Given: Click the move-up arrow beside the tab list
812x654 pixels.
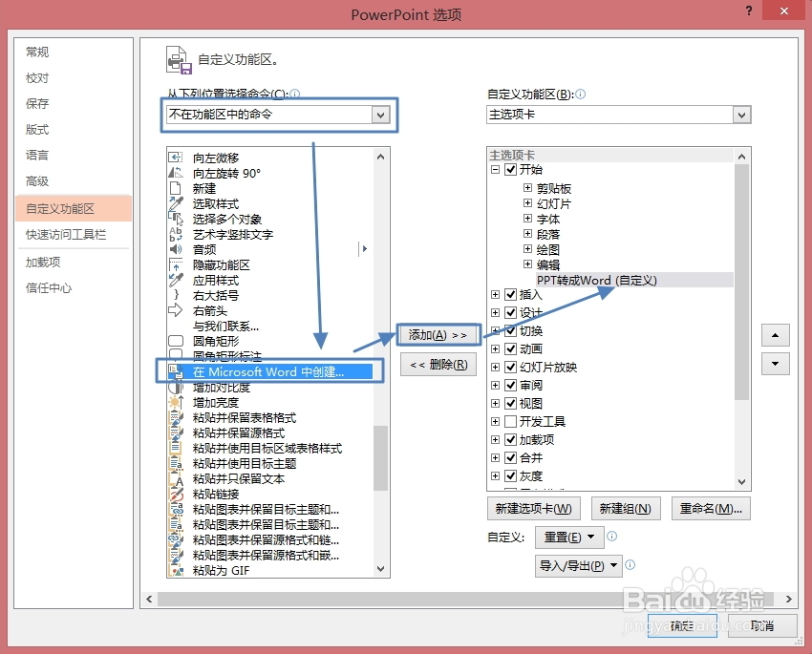Looking at the screenshot, I should [775, 335].
